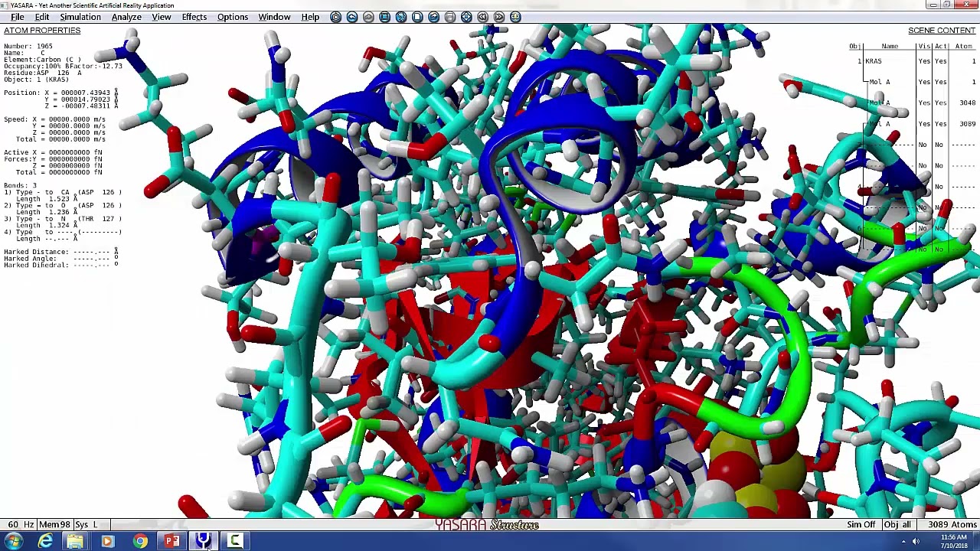The height and width of the screenshot is (551, 980).
Task: Click the Residue ASP 126 A text
Action: [x=43, y=73]
